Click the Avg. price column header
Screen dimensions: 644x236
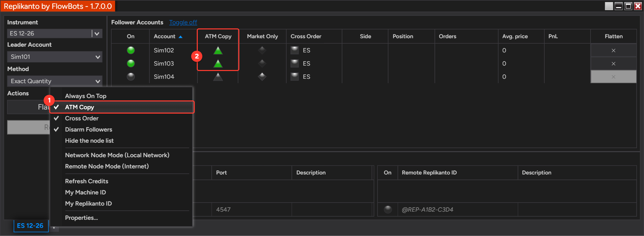pyautogui.click(x=521, y=36)
